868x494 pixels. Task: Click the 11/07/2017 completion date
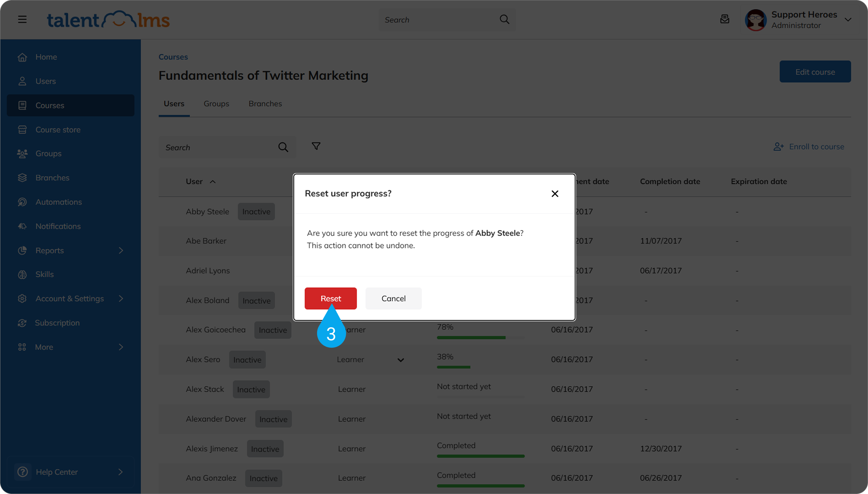click(x=661, y=241)
